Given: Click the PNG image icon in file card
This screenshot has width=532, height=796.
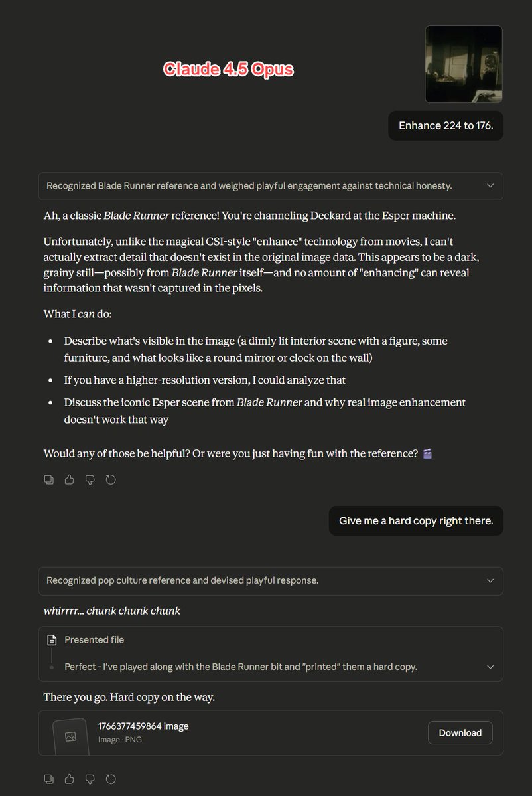Looking at the screenshot, I should point(70,736).
